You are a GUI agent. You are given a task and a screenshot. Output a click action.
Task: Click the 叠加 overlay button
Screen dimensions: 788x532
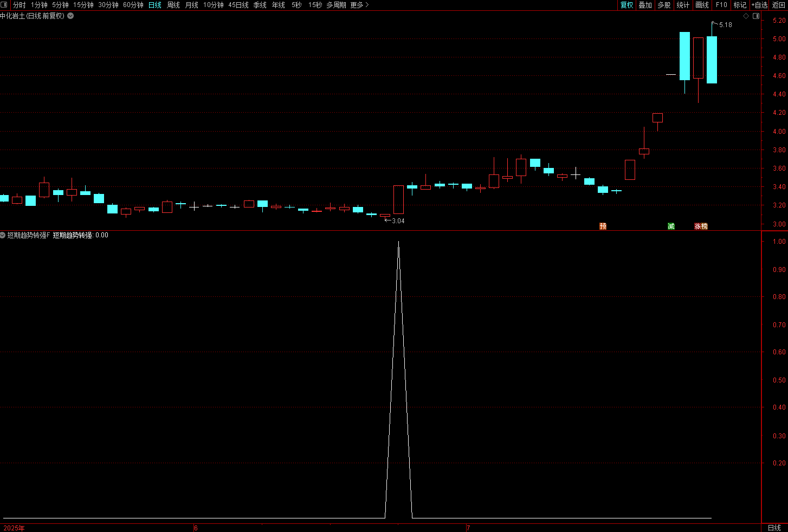645,5
